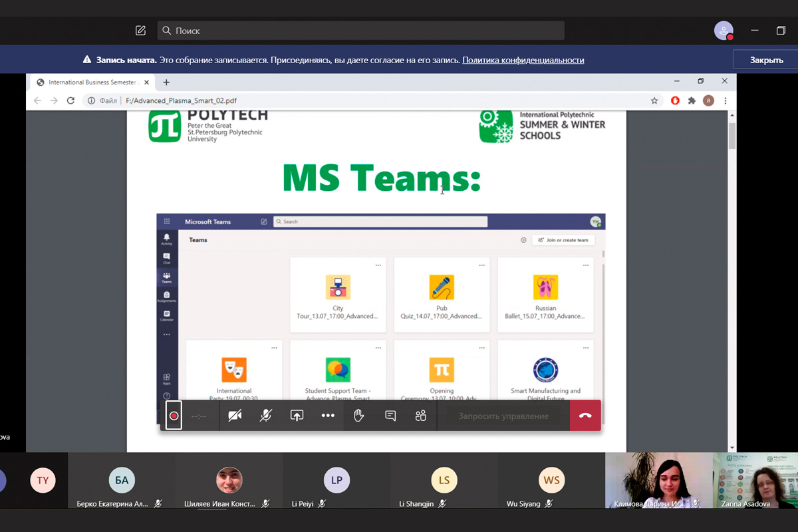Viewport: 798px width, 532px height.
Task: Toggle the camera in the call toolbar
Action: pos(235,416)
